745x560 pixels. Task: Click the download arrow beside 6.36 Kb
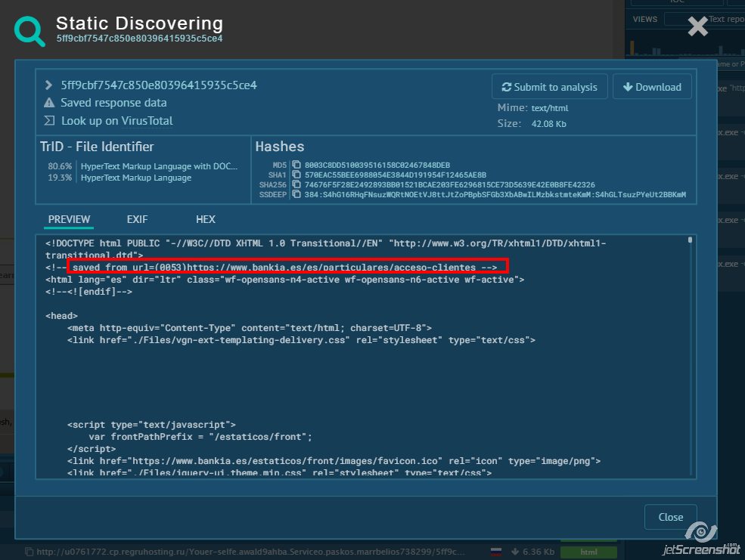pyautogui.click(x=514, y=552)
